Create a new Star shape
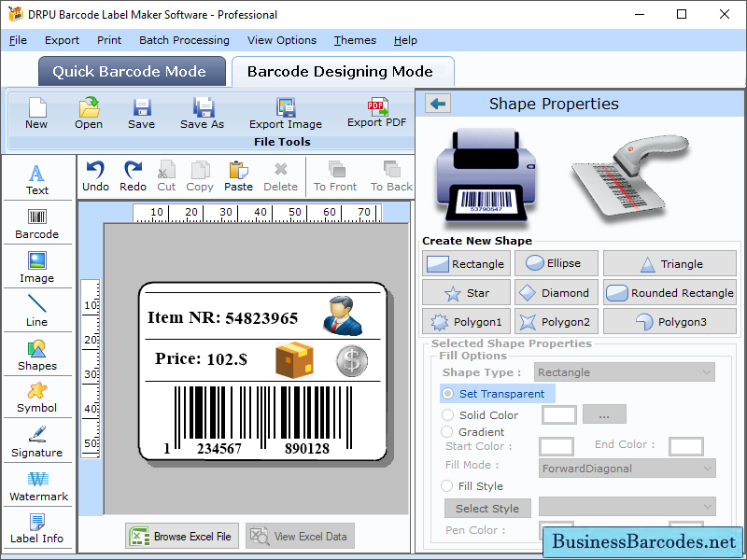Viewport: 747px width, 560px height. pyautogui.click(x=466, y=293)
